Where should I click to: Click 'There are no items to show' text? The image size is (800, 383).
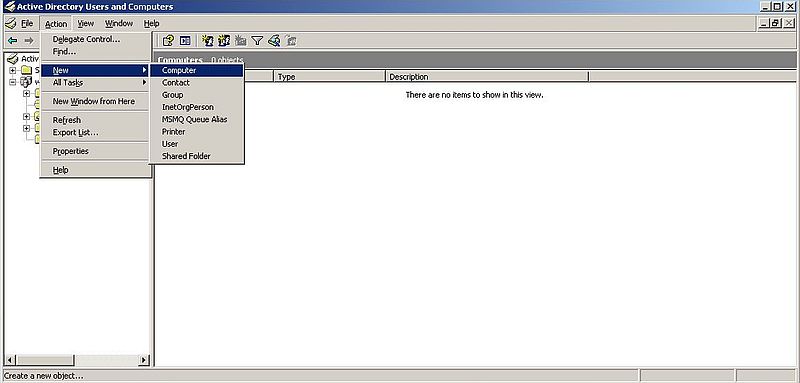(474, 95)
